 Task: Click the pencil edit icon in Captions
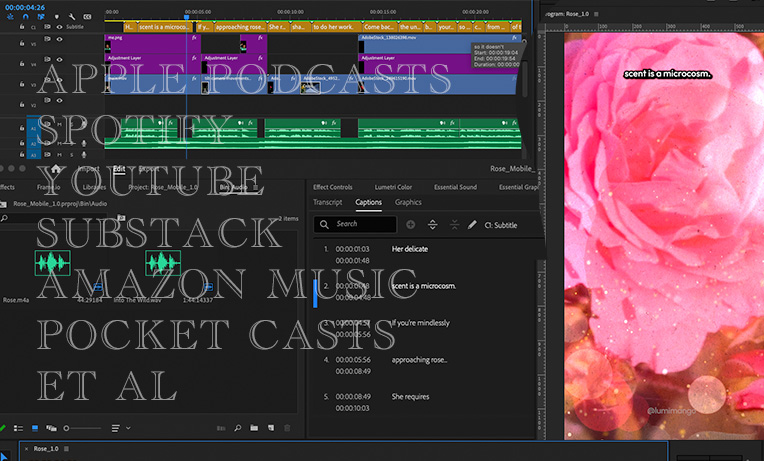coord(472,225)
